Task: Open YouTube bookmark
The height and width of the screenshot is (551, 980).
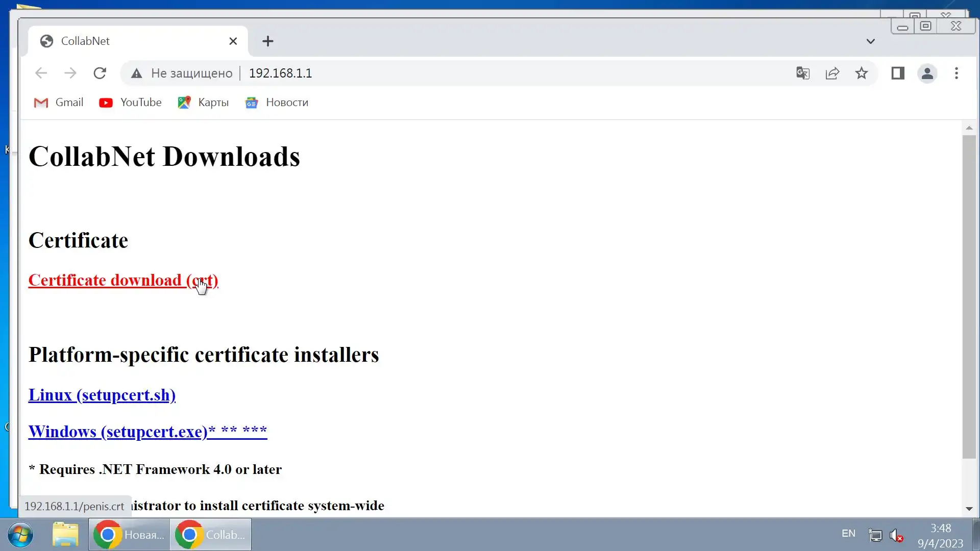Action: (x=131, y=103)
